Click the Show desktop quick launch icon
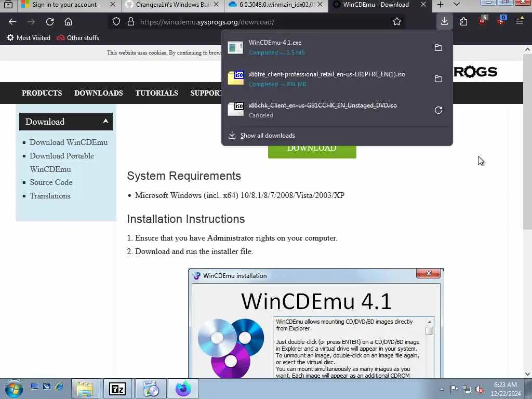 click(34, 387)
